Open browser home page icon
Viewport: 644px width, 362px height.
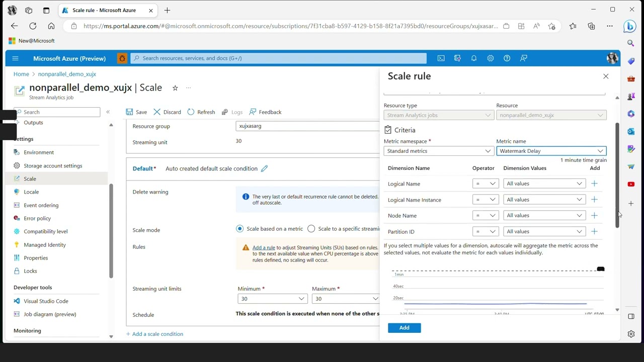click(51, 26)
